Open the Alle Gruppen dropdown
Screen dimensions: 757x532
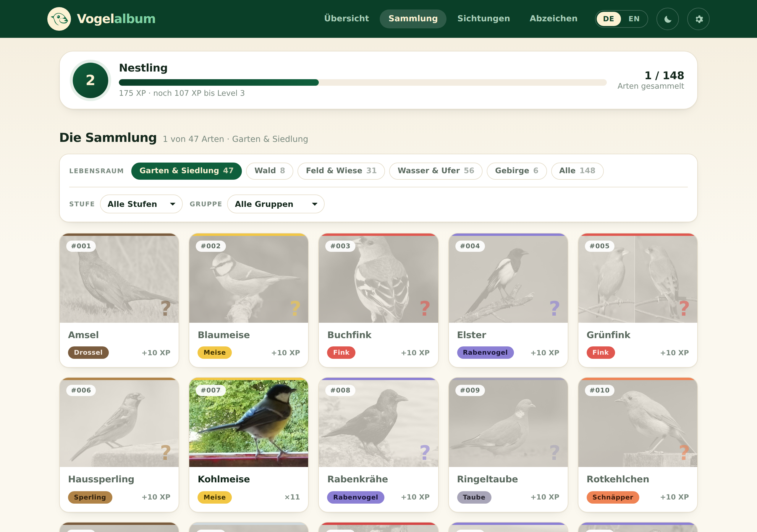[276, 204]
